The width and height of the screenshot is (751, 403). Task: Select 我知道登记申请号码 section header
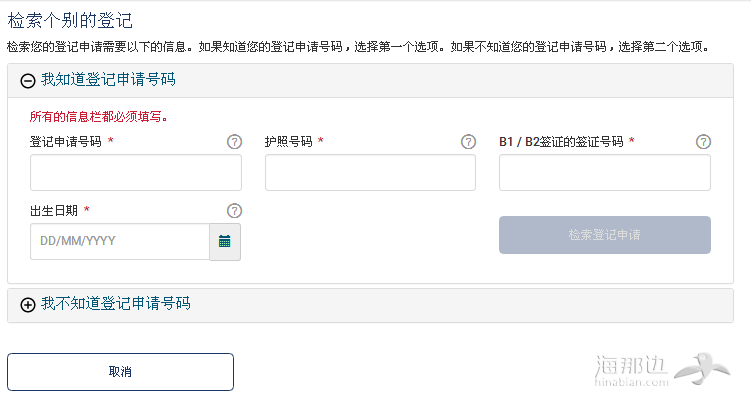[x=108, y=80]
